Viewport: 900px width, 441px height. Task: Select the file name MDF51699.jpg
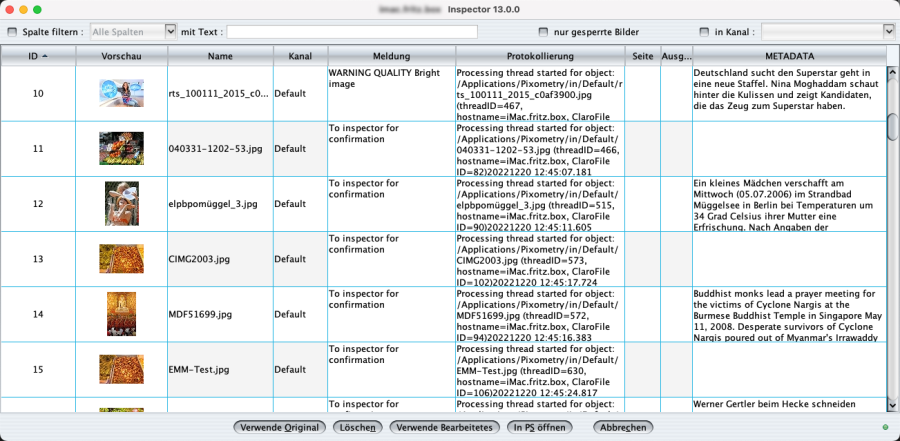pos(200,314)
